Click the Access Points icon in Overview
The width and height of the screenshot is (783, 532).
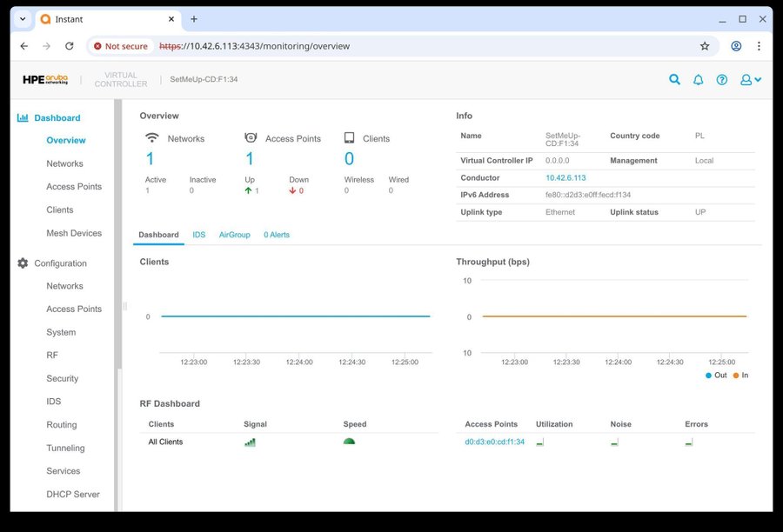pos(251,138)
